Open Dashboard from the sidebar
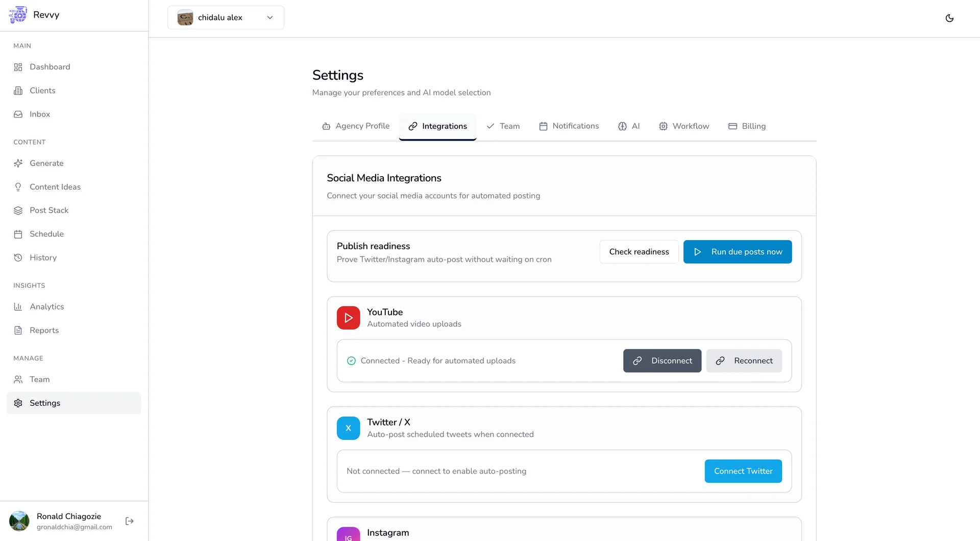The image size is (980, 541). coord(73,67)
